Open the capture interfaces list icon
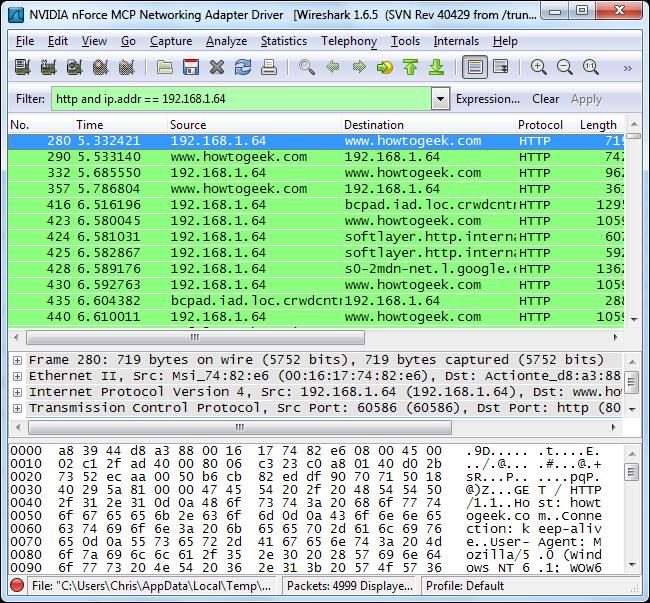Image resolution: width=650 pixels, height=603 pixels. [x=22, y=67]
